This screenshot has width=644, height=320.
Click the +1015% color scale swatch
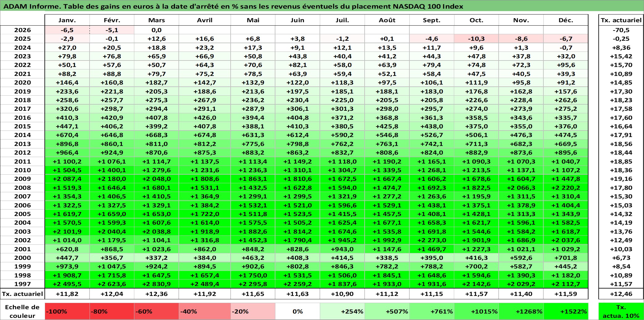coord(476,311)
